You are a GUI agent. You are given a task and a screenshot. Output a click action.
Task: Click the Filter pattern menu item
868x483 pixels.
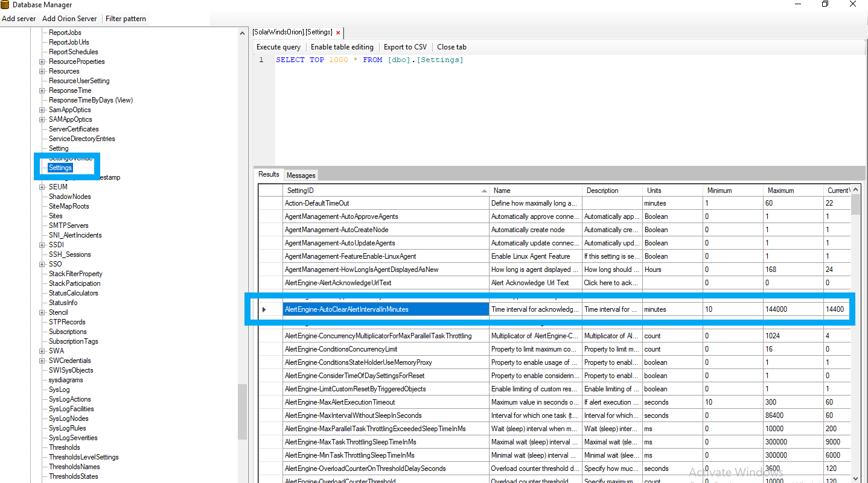tap(126, 18)
